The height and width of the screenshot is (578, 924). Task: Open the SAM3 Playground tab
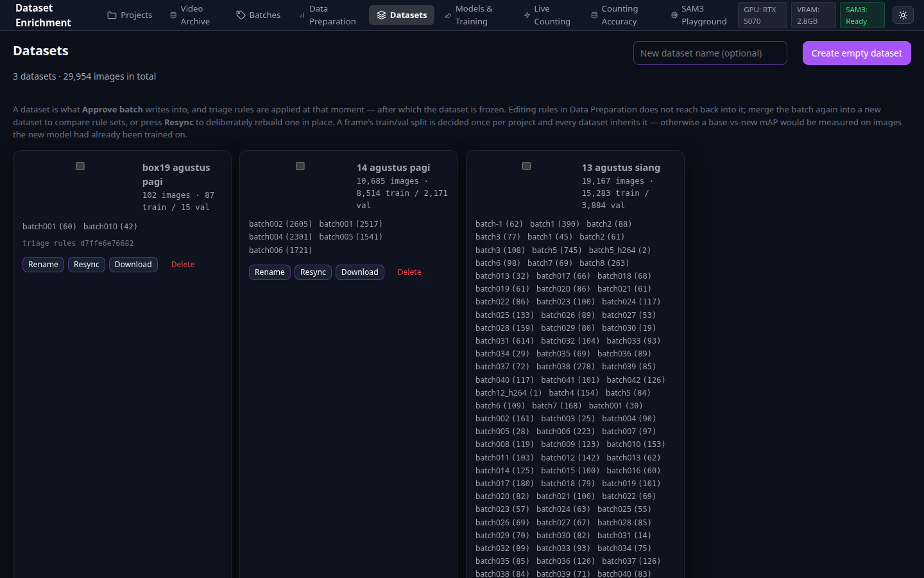(x=699, y=15)
